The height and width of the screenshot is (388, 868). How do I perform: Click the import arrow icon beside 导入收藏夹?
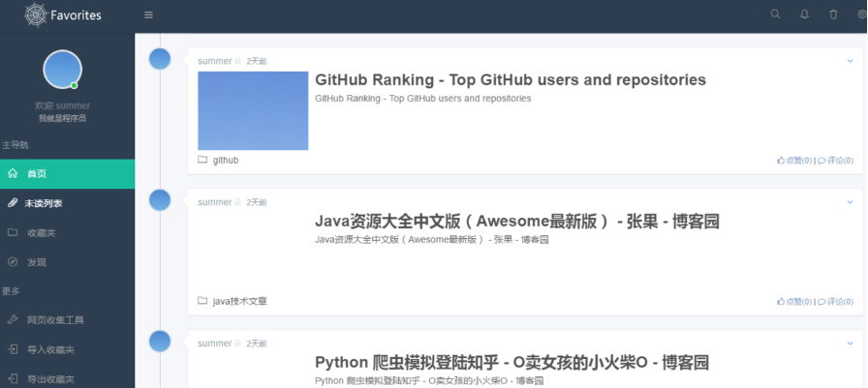coord(13,348)
